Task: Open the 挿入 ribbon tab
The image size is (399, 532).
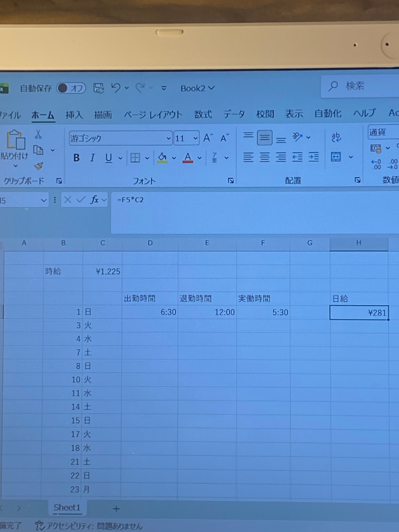Action: click(74, 115)
